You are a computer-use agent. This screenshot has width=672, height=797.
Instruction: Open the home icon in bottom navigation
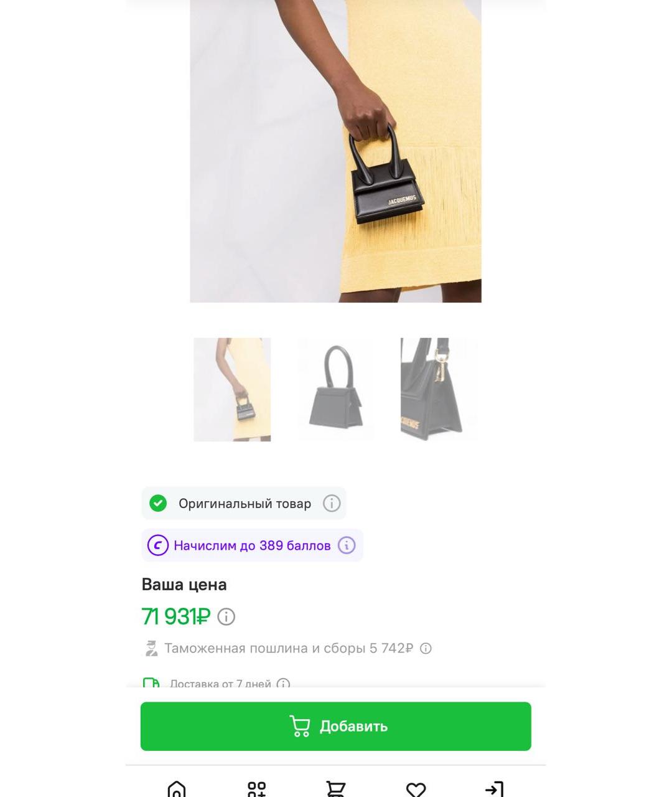tap(177, 790)
